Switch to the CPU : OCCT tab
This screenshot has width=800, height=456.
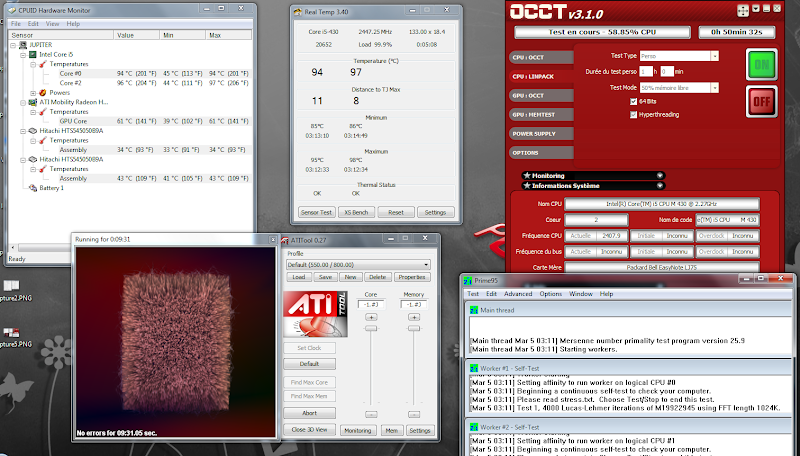pos(541,58)
